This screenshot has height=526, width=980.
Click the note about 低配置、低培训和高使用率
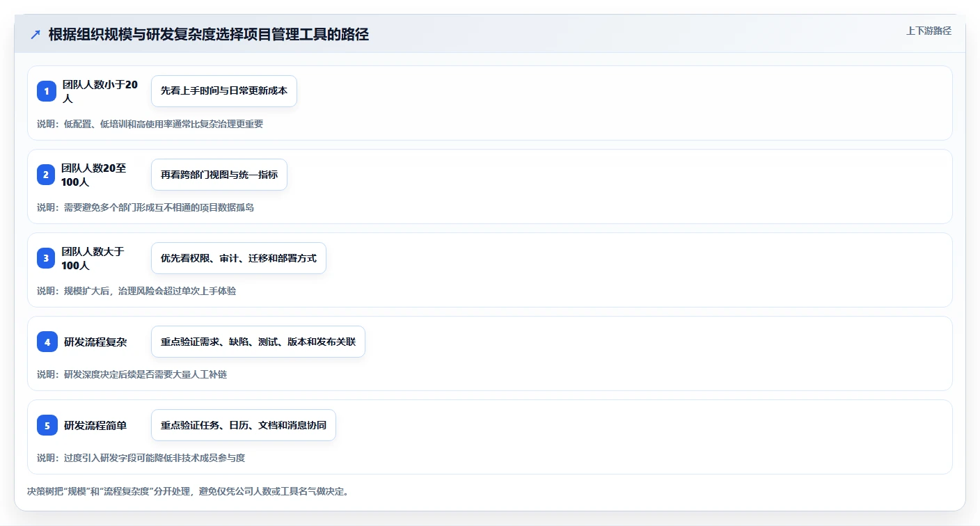click(x=150, y=124)
